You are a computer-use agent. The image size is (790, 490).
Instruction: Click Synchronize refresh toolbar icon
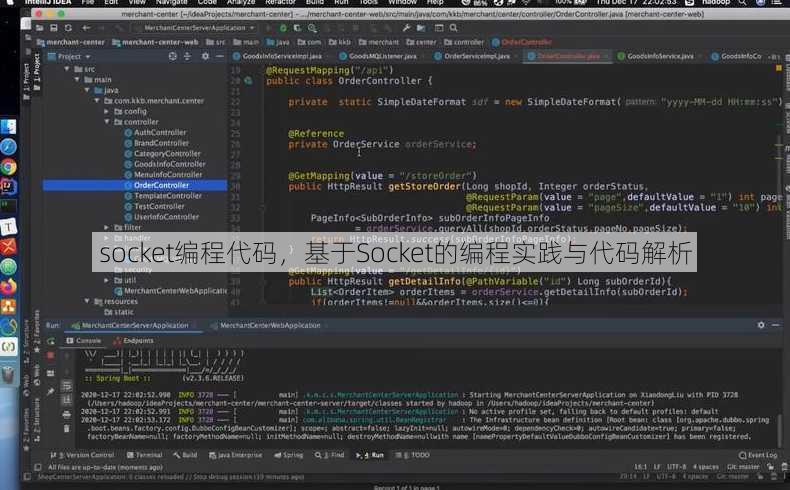pos(68,28)
